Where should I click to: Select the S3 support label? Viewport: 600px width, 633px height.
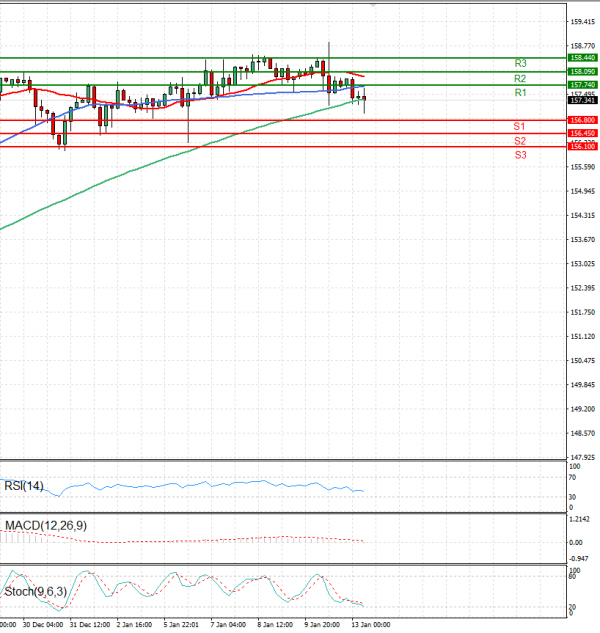pyautogui.click(x=520, y=155)
